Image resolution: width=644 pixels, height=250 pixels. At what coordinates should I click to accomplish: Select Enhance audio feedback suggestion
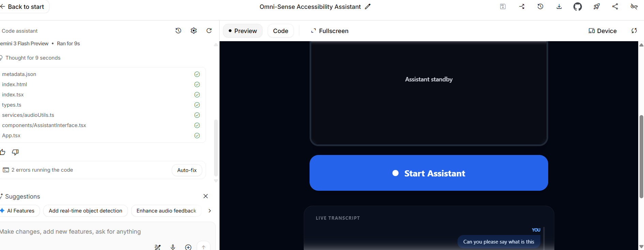click(x=166, y=211)
